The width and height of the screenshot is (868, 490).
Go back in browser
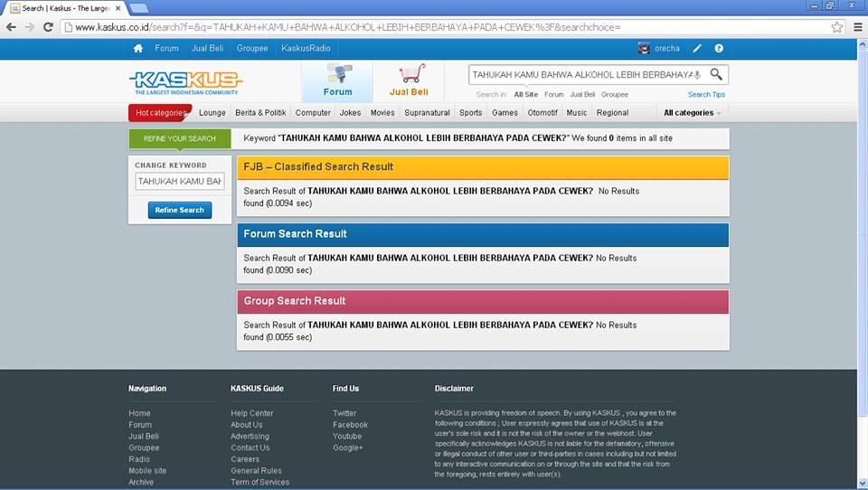click(x=11, y=26)
